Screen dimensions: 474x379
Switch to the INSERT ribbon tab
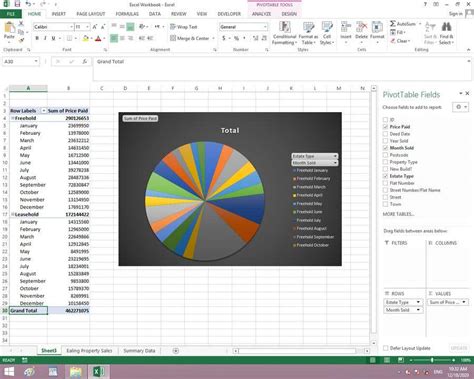click(x=59, y=14)
